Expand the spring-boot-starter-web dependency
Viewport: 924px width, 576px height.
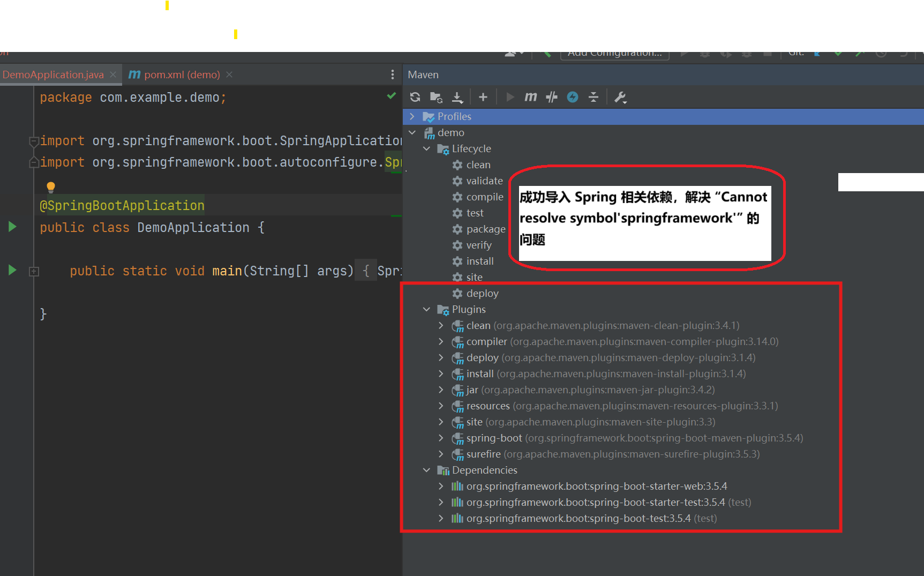click(x=441, y=486)
